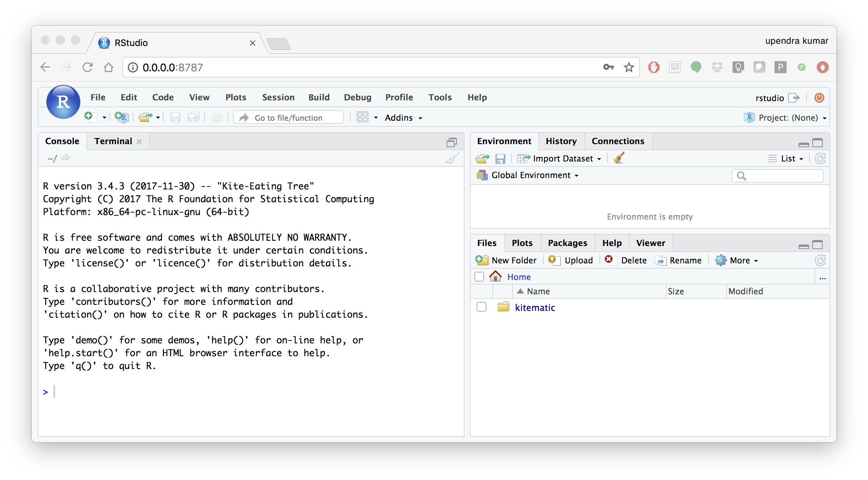The image size is (868, 480).
Task: Click the sign out icon beside rstudio
Action: click(x=794, y=98)
